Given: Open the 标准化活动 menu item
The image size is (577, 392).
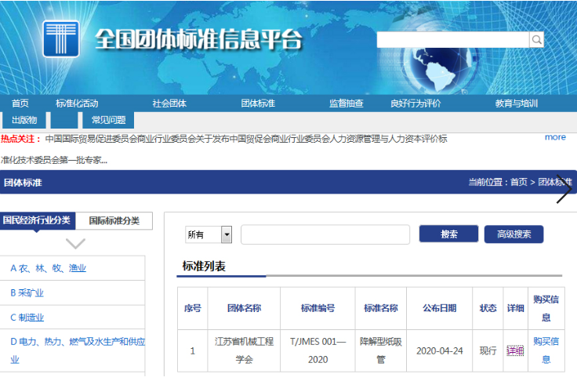Looking at the screenshot, I should 77,103.
